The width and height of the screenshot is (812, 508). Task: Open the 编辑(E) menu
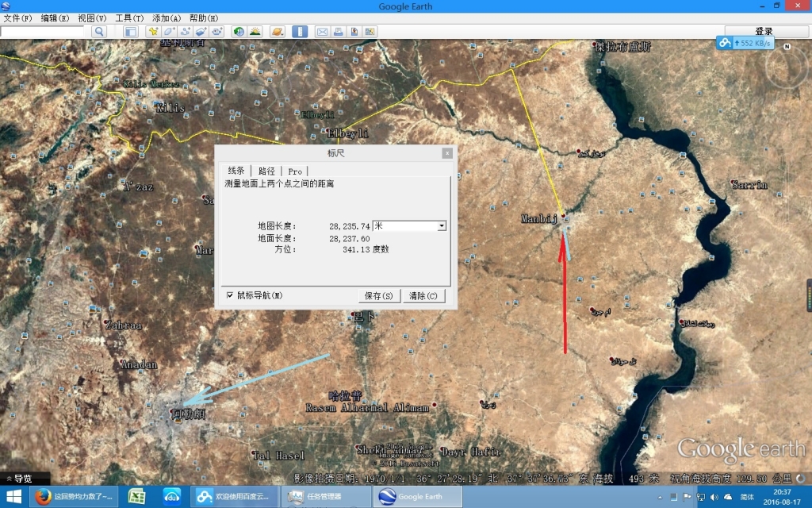click(55, 18)
